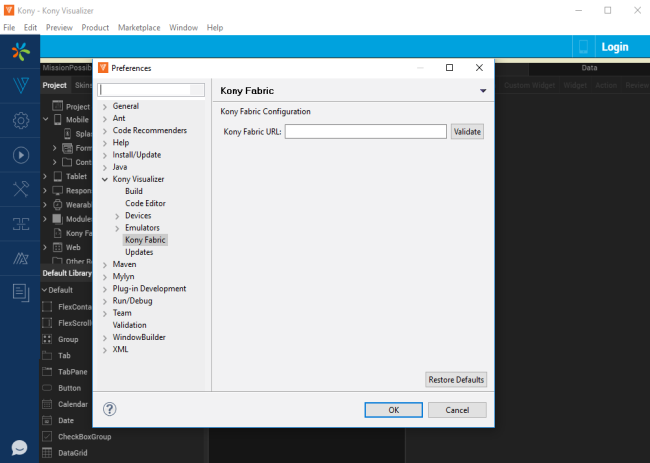Click the API brackets icon in sidebar
The height and width of the screenshot is (463, 650).
coord(21,224)
